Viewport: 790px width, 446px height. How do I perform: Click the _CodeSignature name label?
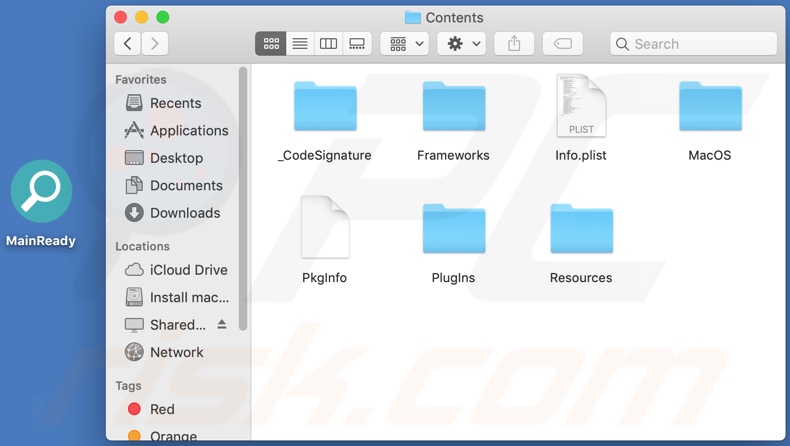pyautogui.click(x=325, y=155)
